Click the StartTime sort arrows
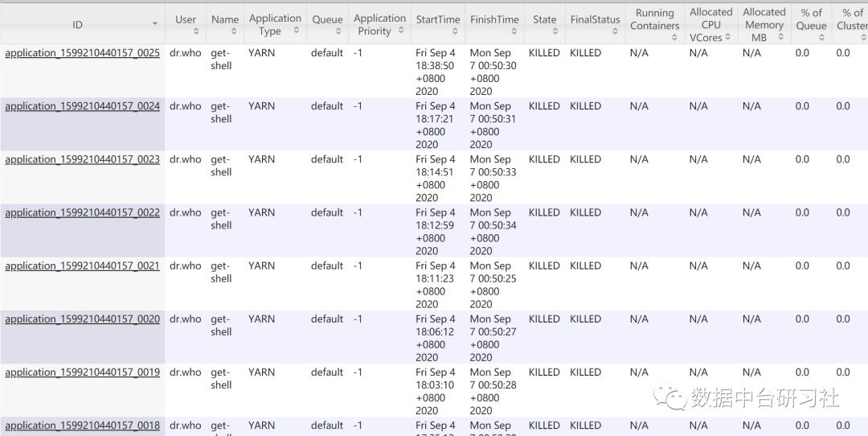Screen dimensions: 868x436 pos(455,31)
